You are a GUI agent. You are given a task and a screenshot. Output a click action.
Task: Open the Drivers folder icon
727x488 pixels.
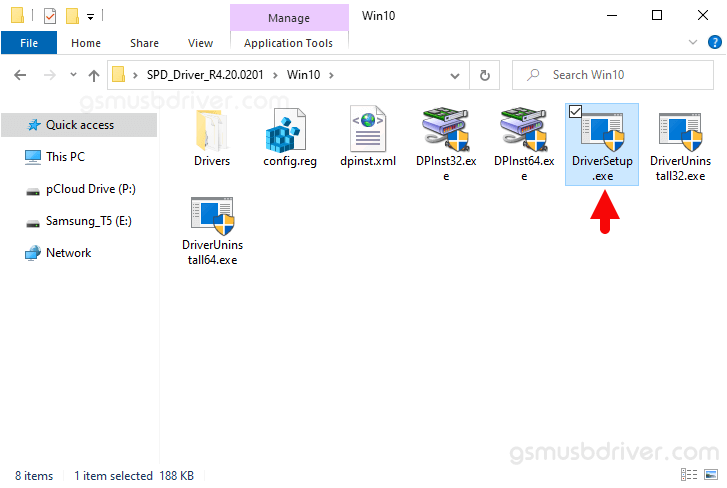coord(212,131)
